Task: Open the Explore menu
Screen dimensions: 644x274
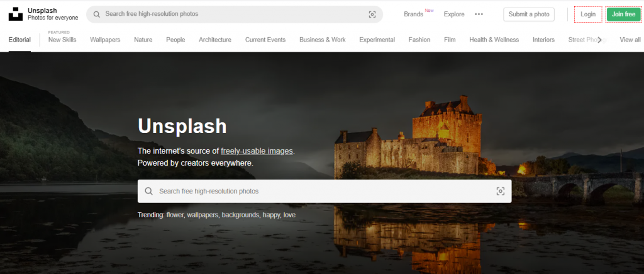Action: point(453,14)
